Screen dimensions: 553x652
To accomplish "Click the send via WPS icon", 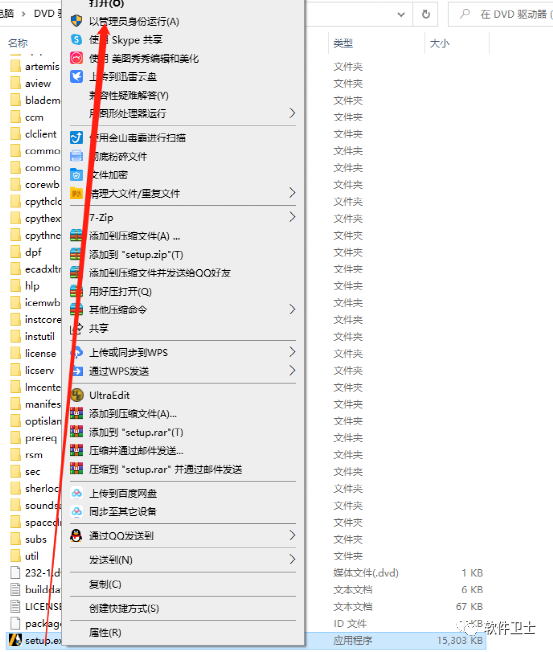I will pyautogui.click(x=77, y=371).
